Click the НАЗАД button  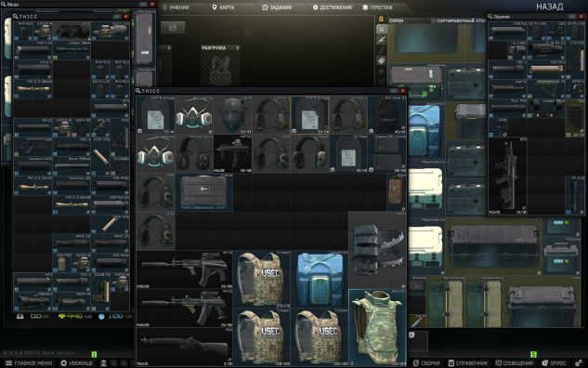pos(549,7)
